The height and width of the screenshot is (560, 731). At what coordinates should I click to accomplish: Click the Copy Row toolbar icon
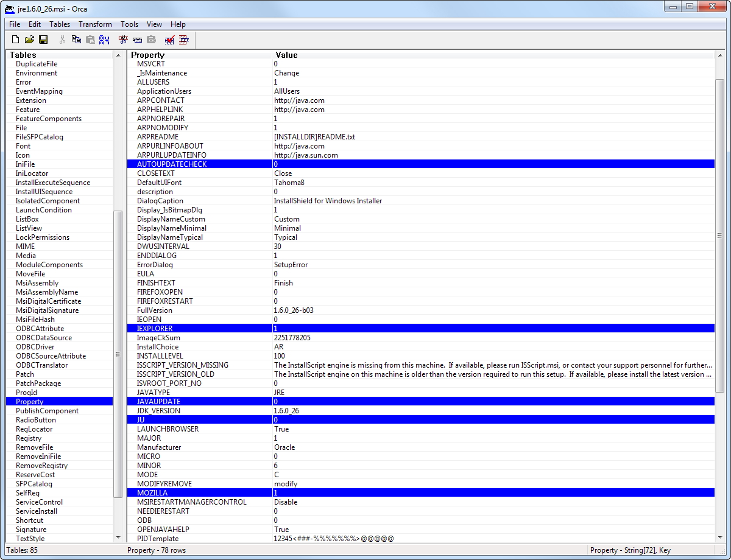137,40
